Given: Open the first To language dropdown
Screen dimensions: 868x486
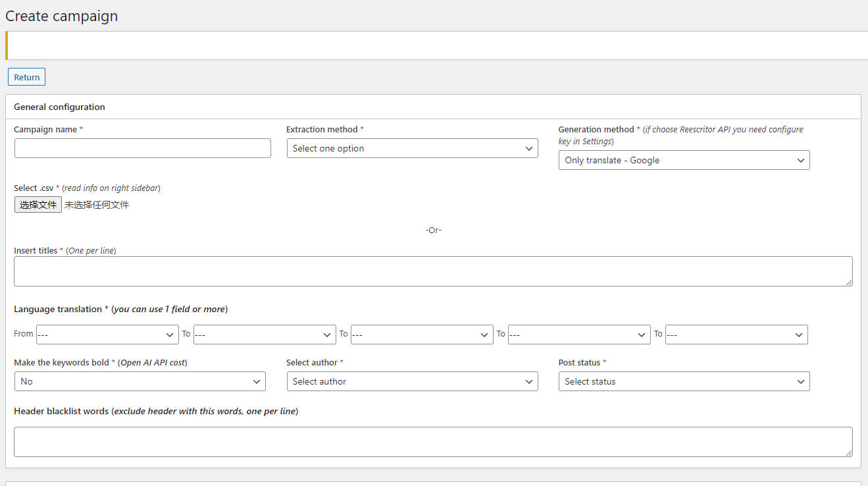Looking at the screenshot, I should tap(265, 335).
